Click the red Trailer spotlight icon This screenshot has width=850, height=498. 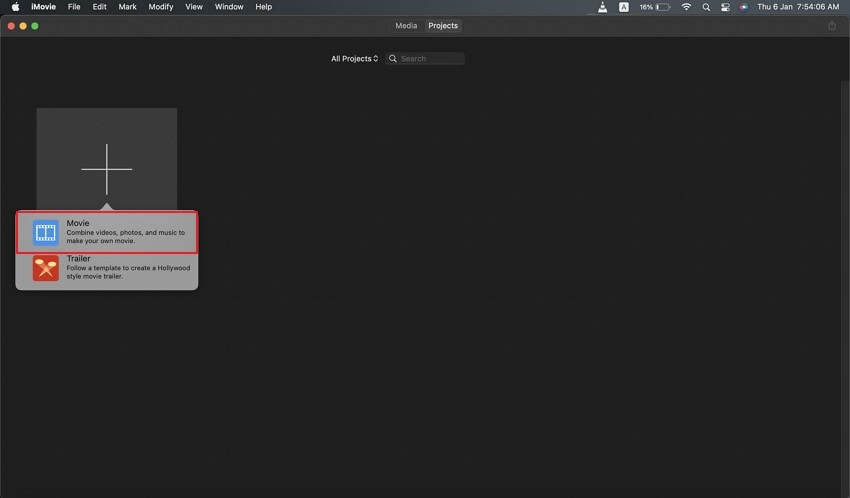[46, 268]
